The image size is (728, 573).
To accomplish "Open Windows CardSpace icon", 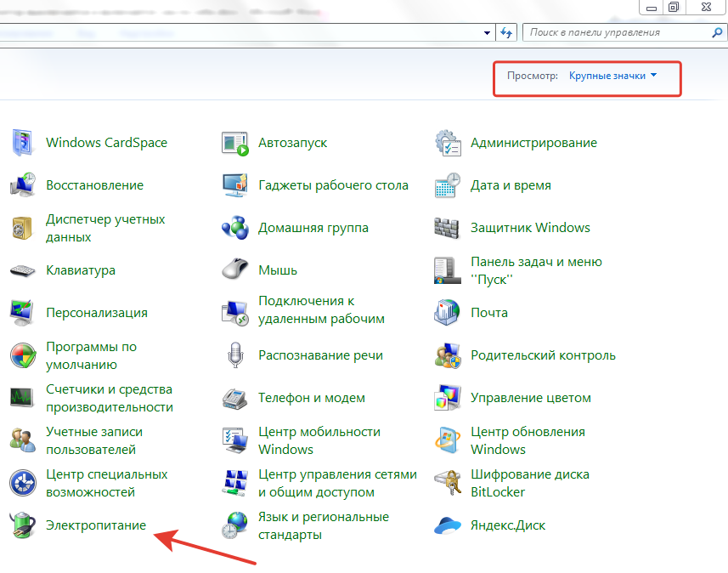I will pyautogui.click(x=22, y=143).
